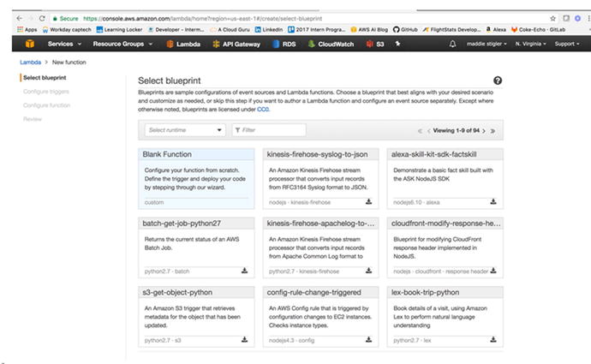591x364 pixels.
Task: Click the Filter input field
Action: tap(270, 130)
